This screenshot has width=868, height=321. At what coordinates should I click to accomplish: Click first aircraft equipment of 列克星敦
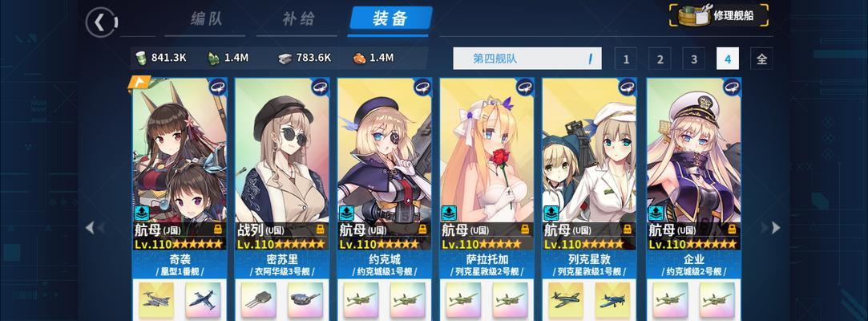pyautogui.click(x=566, y=299)
